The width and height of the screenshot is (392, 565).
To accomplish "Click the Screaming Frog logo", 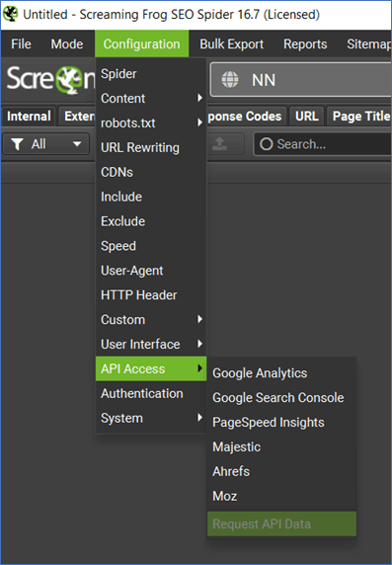I will click(50, 79).
